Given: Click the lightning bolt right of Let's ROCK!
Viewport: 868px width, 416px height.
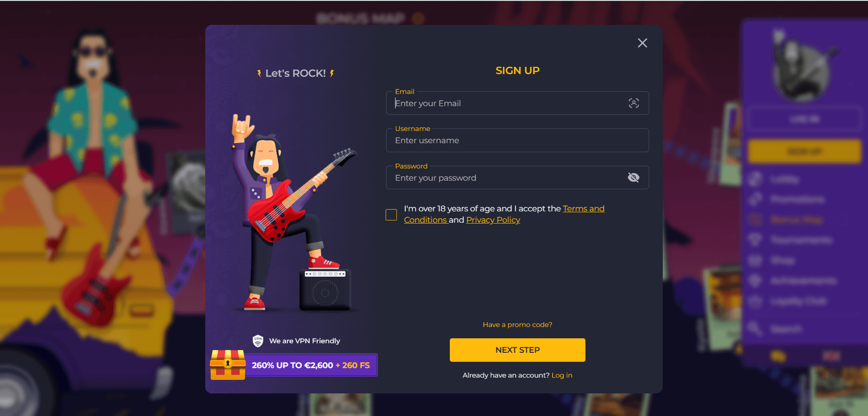Looking at the screenshot, I should point(332,73).
